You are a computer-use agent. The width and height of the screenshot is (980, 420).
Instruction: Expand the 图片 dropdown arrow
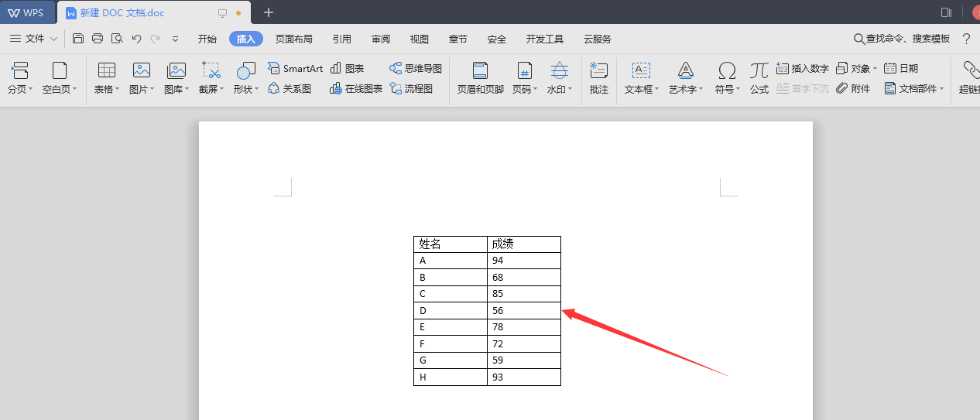tap(152, 90)
